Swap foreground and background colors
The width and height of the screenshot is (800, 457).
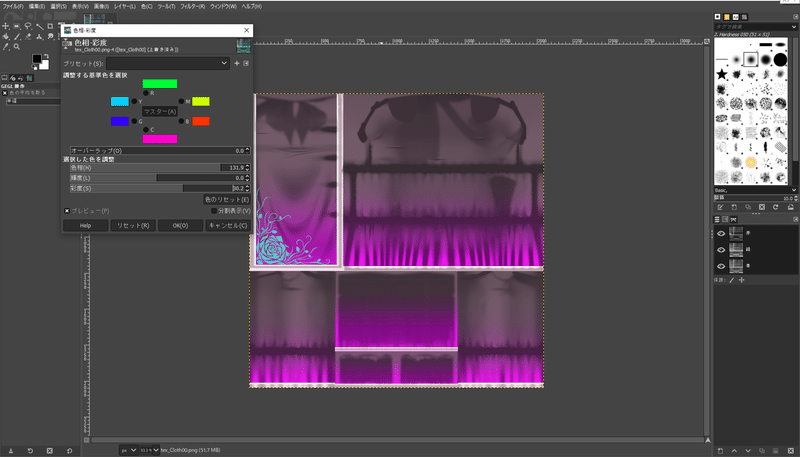46,56
